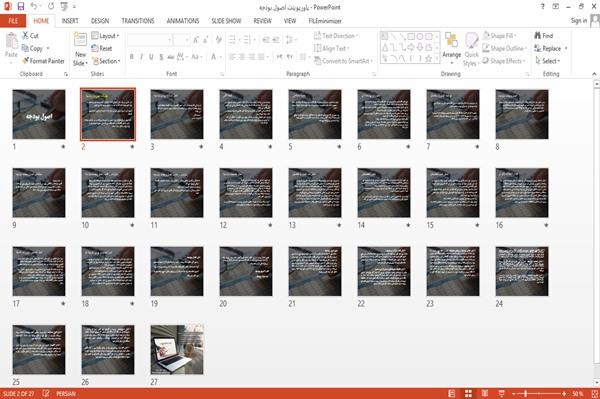This screenshot has width=600, height=399.
Task: Open Reading View from status bar
Action: click(485, 394)
